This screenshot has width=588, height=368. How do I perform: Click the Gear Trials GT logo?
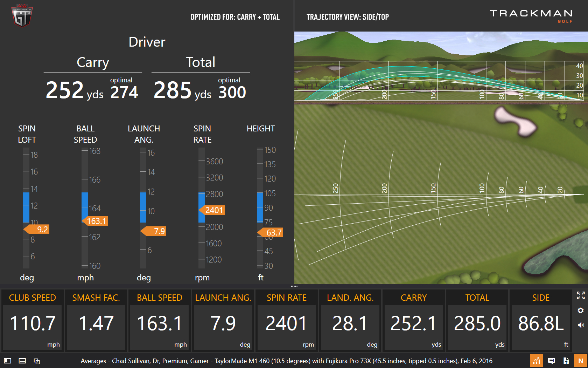[22, 16]
